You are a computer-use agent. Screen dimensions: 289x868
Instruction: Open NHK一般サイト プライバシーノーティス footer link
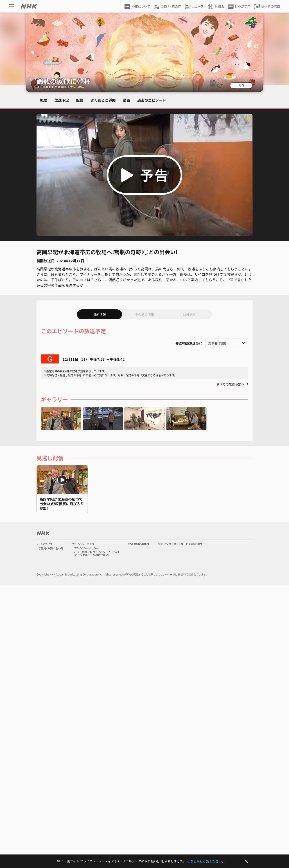[x=97, y=554]
